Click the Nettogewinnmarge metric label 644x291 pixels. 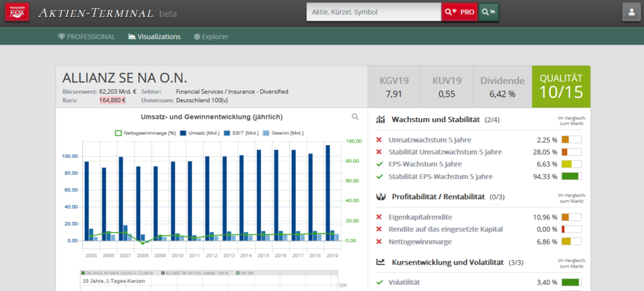(420, 242)
